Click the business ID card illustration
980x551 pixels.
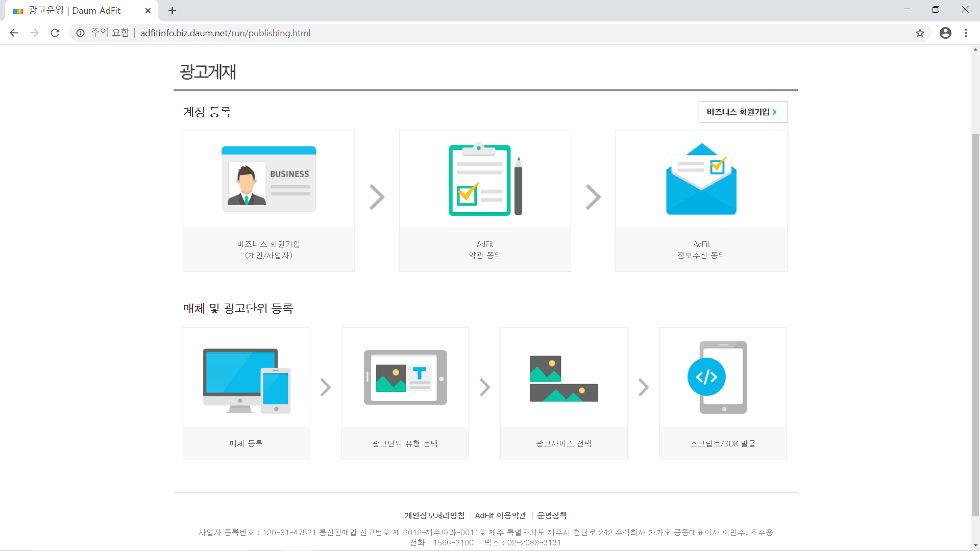(268, 179)
